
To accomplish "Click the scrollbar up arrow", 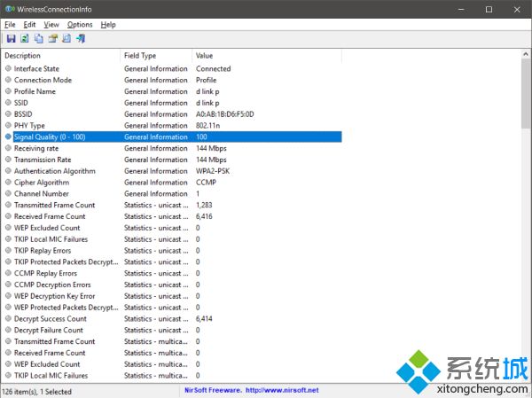I will (526, 54).
